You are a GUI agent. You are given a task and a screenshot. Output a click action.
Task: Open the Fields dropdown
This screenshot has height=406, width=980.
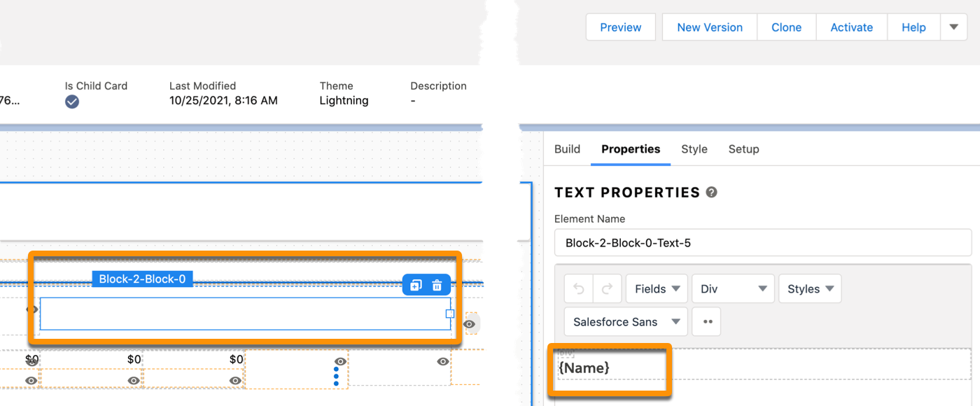657,288
